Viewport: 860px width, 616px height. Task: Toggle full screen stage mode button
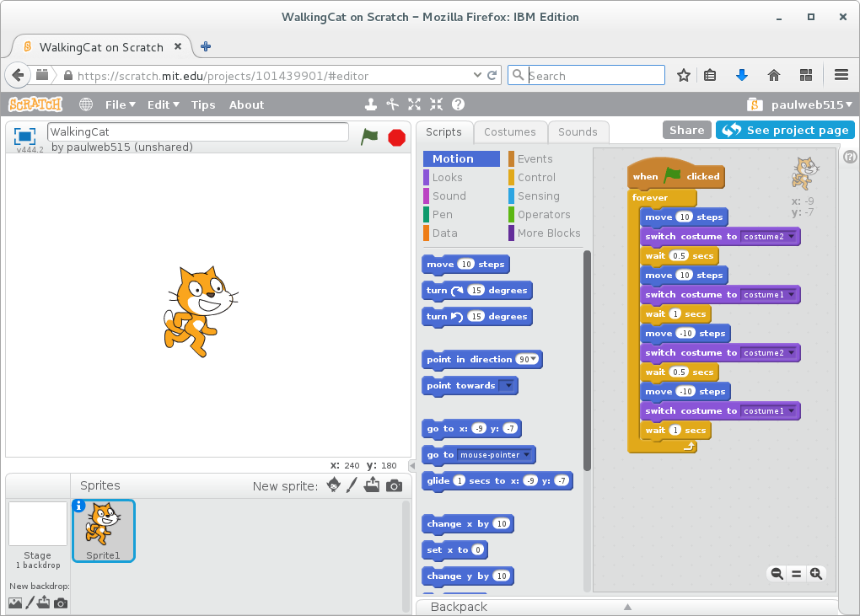(x=25, y=137)
